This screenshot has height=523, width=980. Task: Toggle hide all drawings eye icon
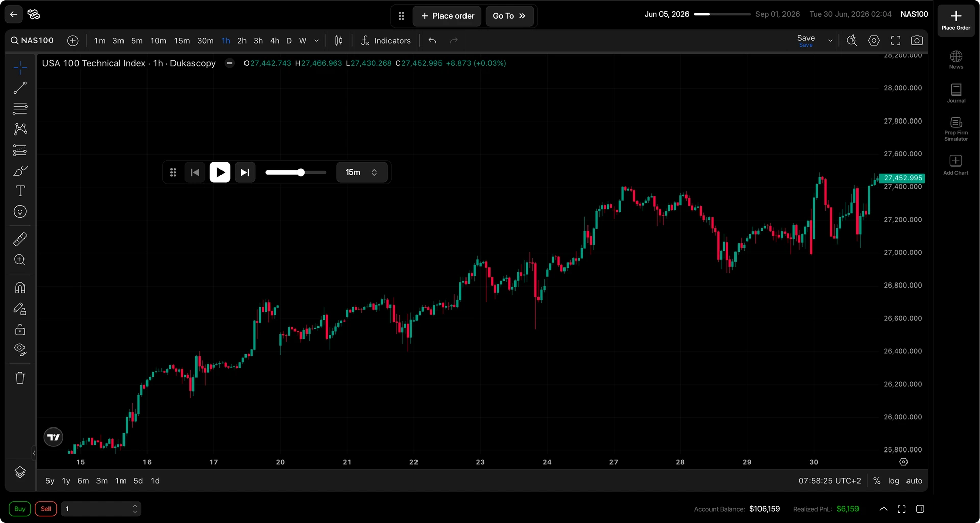pos(20,350)
